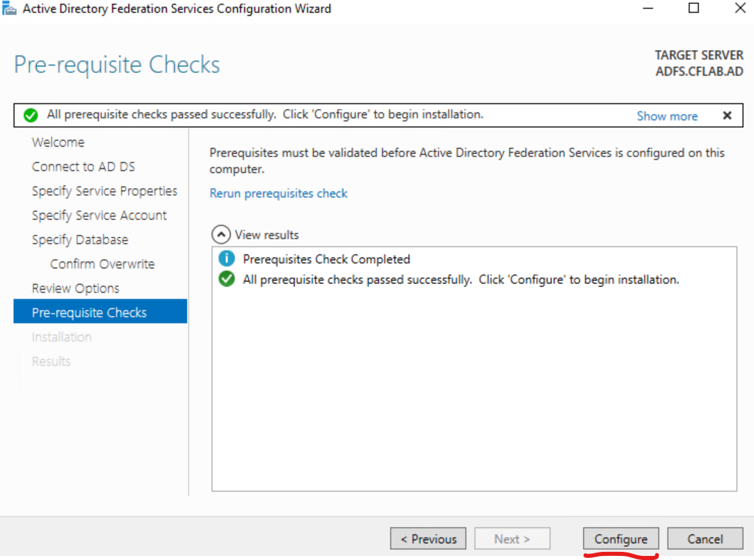Collapse the View results section
Viewport: 754px width, 560px height.
[221, 235]
